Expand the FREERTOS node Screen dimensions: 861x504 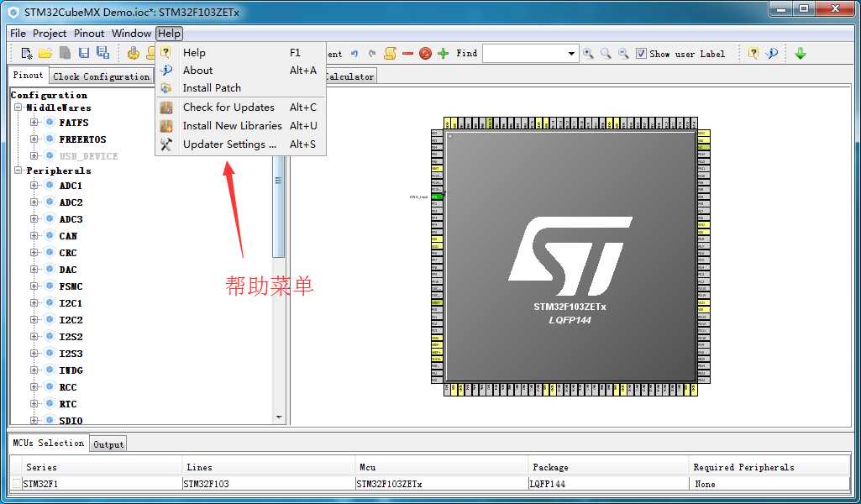click(34, 139)
